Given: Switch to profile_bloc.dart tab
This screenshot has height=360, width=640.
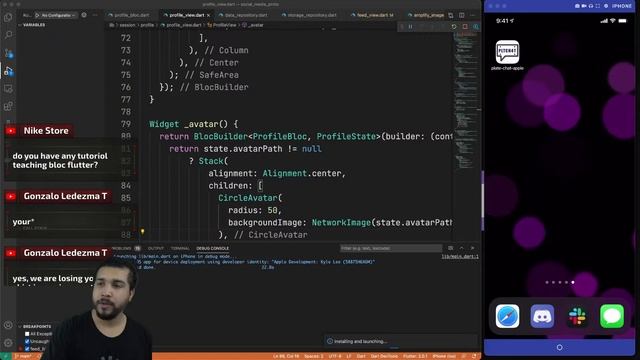Looking at the screenshot, I should pyautogui.click(x=129, y=15).
